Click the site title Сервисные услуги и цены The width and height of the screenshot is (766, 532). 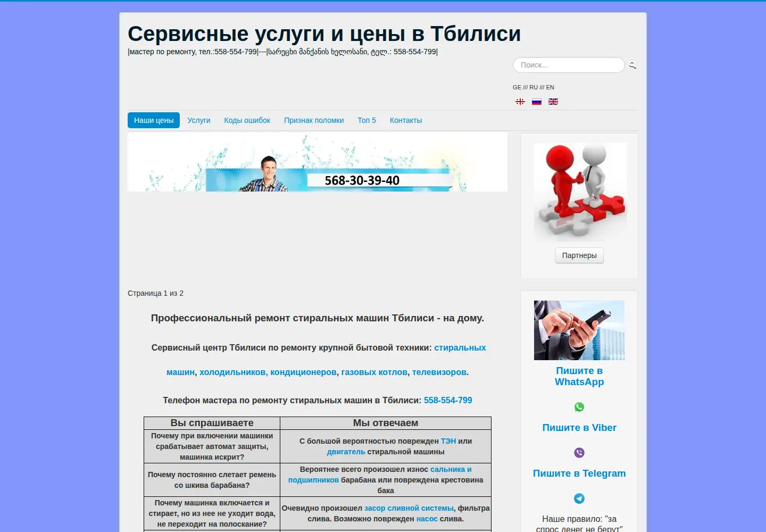[x=324, y=34]
